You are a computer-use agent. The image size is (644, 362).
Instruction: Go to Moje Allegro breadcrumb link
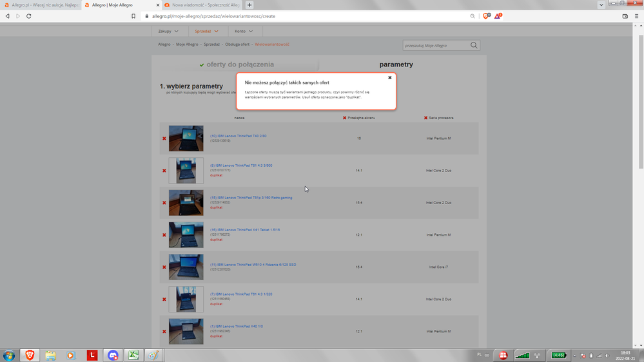point(187,44)
